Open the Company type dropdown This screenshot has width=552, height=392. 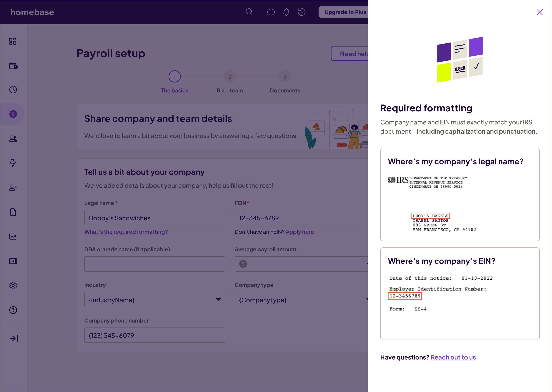(x=301, y=300)
